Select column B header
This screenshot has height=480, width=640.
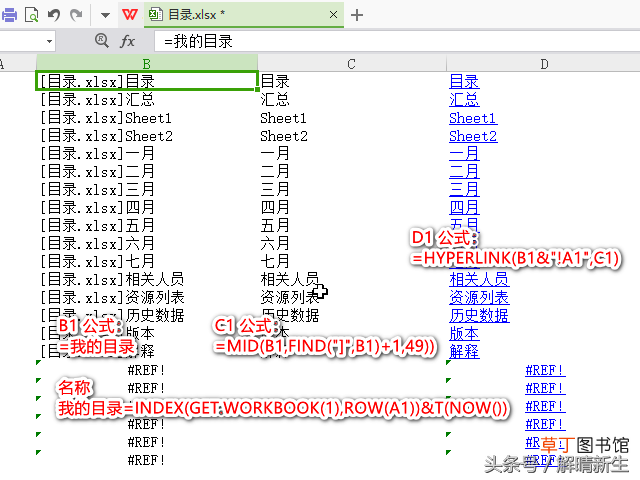(147, 64)
